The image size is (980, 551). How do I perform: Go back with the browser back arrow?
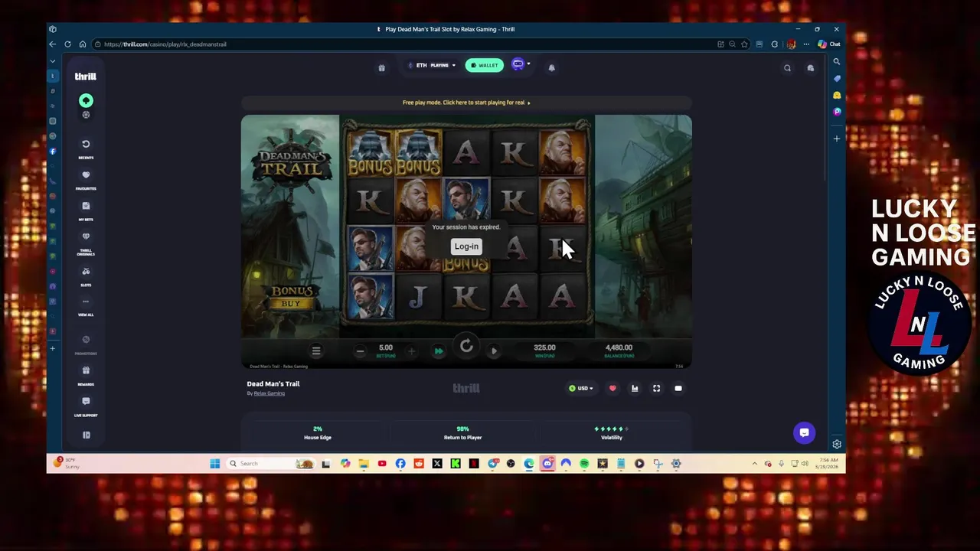pyautogui.click(x=52, y=44)
